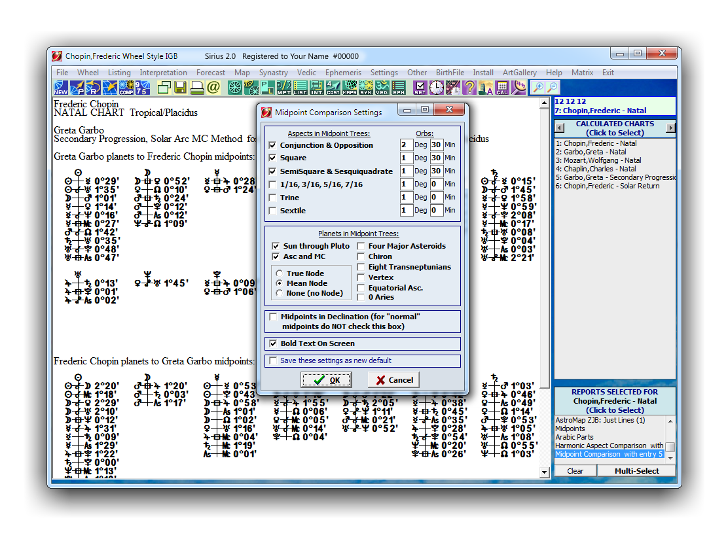
Task: Uncheck the Square aspect checkbox
Action: click(x=272, y=158)
